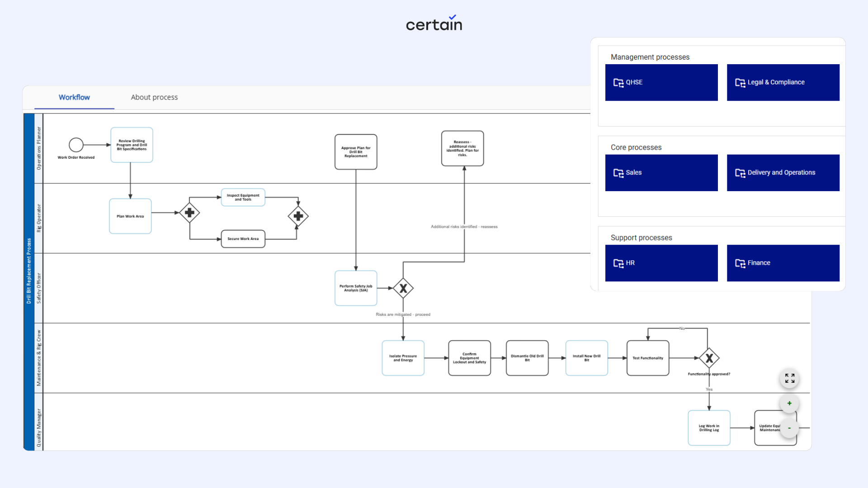868x488 pixels.
Task: Open the Sales core process
Action: [661, 173]
